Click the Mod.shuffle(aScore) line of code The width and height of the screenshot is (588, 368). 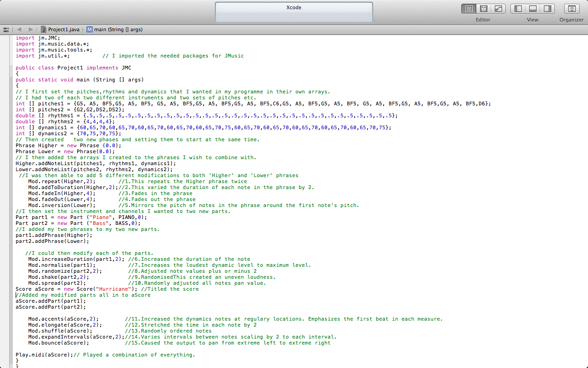click(x=60, y=331)
